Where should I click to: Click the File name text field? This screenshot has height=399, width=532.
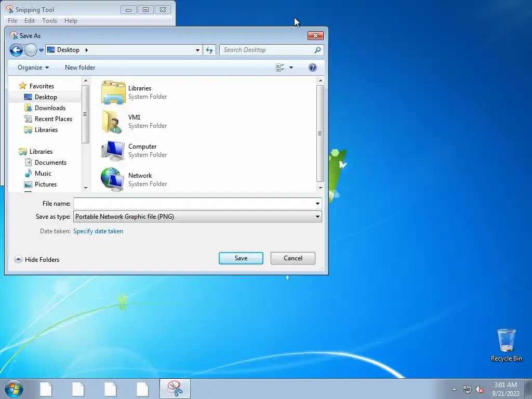(194, 204)
